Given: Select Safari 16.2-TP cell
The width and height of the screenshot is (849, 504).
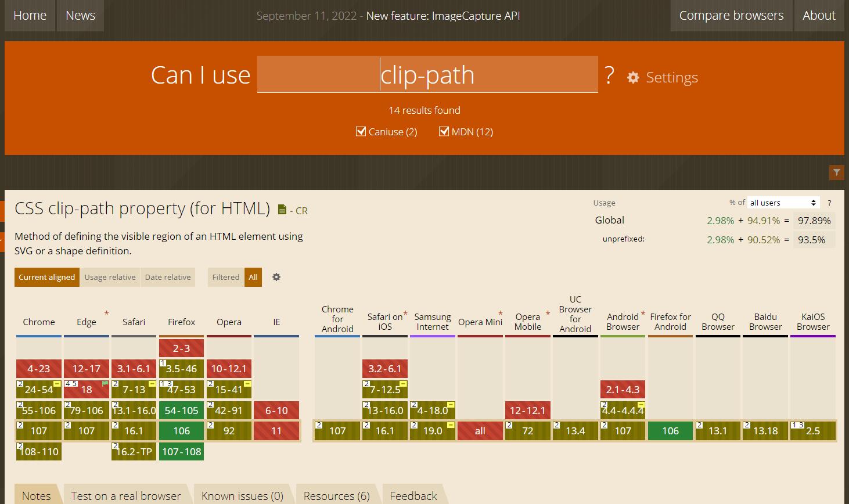Looking at the screenshot, I should pos(134,451).
